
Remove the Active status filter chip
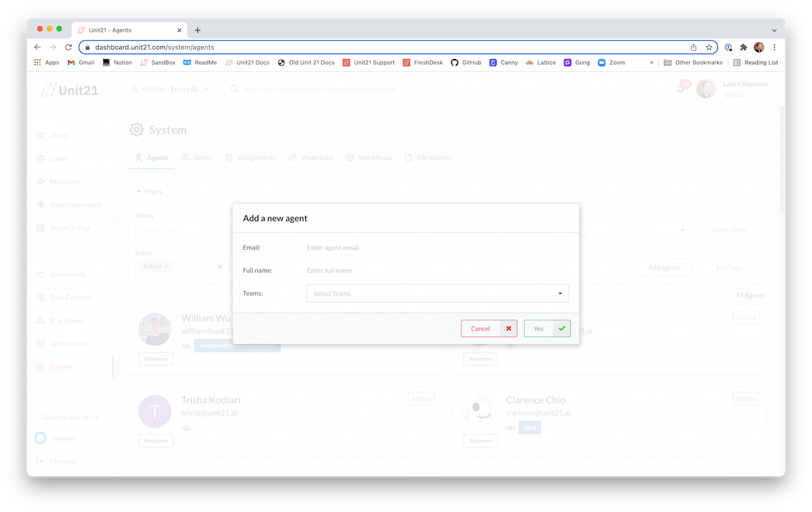(167, 267)
